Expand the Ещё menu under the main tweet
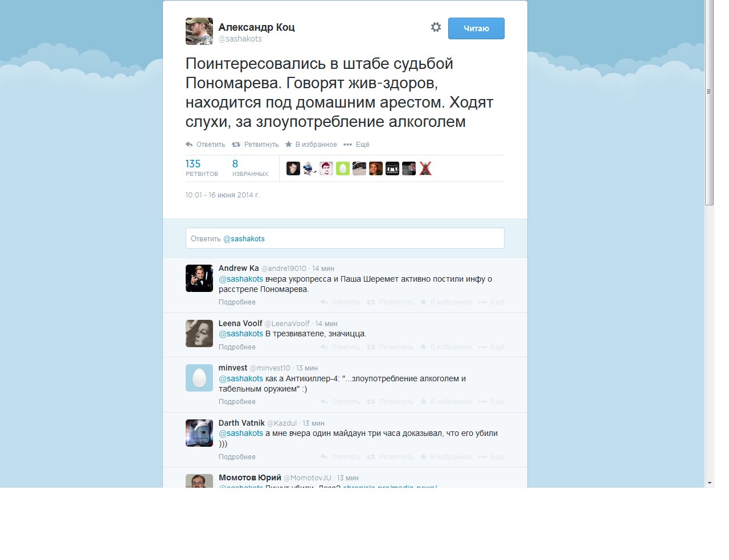This screenshot has height=560, width=729. coord(357,145)
